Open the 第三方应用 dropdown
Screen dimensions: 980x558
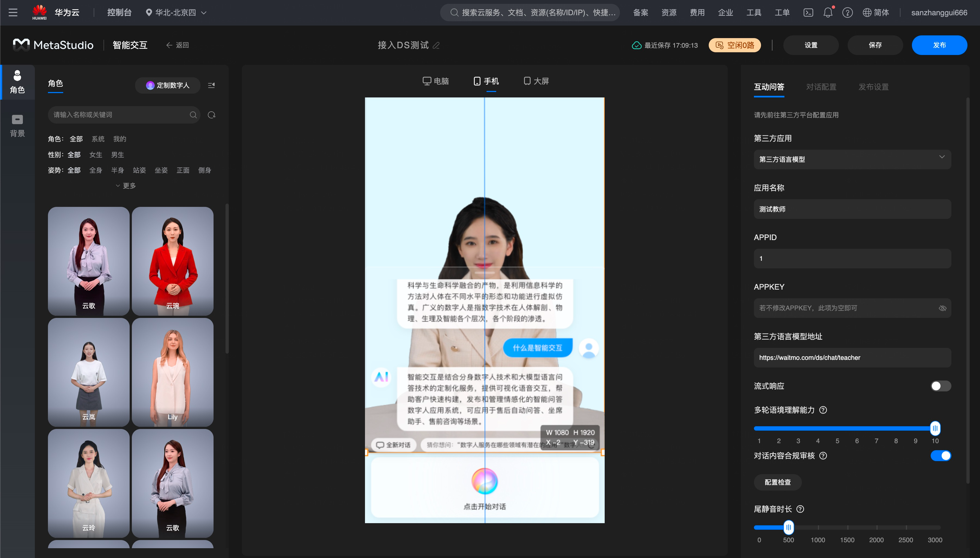(852, 160)
